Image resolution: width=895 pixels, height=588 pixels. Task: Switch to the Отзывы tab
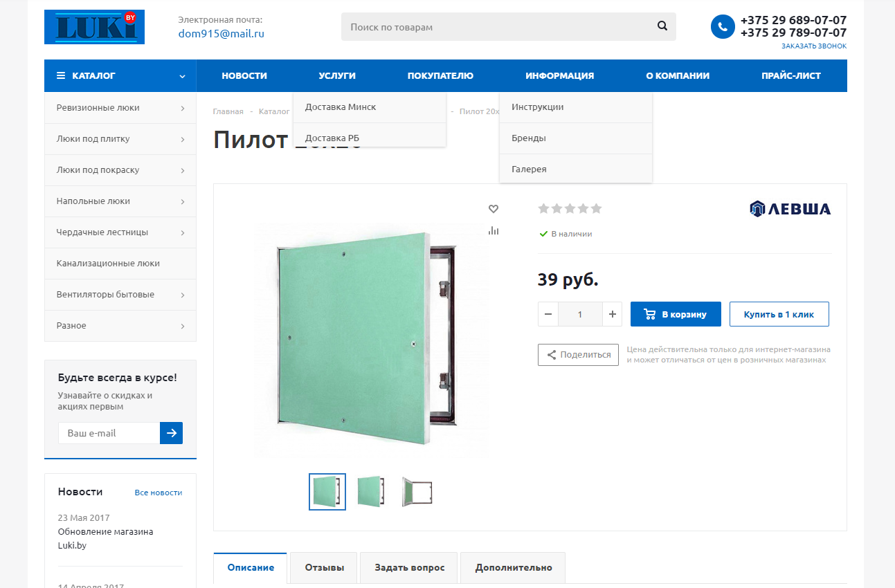pos(324,567)
